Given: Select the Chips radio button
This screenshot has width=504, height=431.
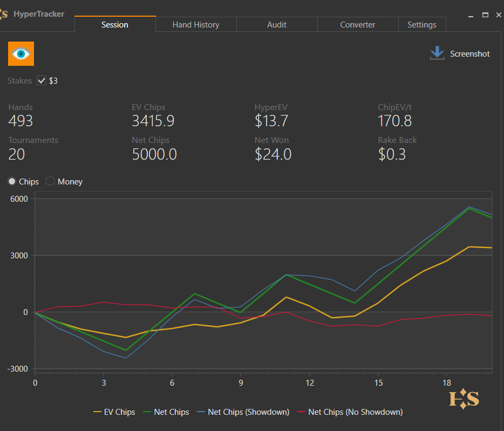Looking at the screenshot, I should pos(12,181).
